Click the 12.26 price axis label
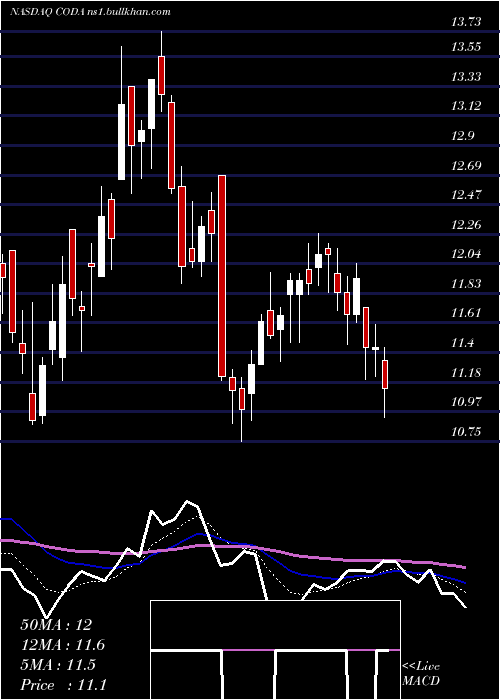This screenshot has width=500, height=700. [x=466, y=224]
